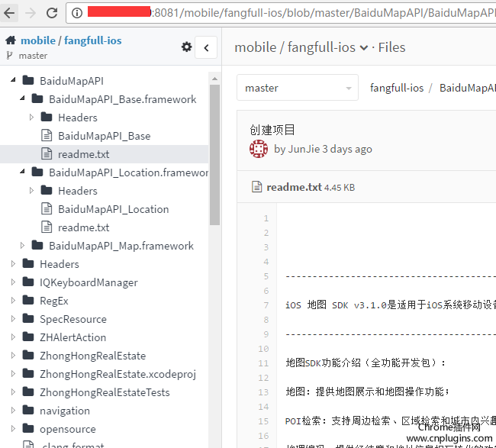
Task: Open the project dropdown chevron after fangfull-ios
Action: [364, 48]
